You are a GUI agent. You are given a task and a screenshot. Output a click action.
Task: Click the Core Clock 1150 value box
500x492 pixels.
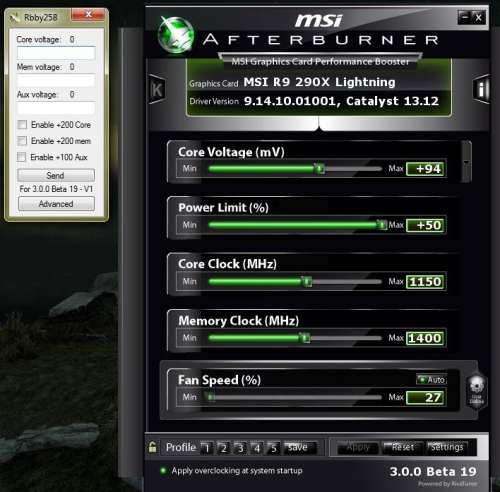pos(426,282)
